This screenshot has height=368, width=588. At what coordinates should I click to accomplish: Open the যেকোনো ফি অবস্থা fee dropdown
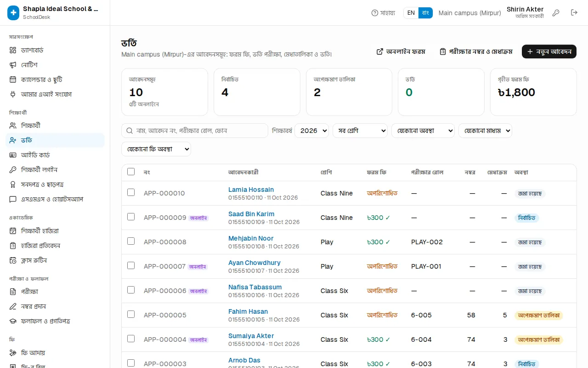pos(156,149)
